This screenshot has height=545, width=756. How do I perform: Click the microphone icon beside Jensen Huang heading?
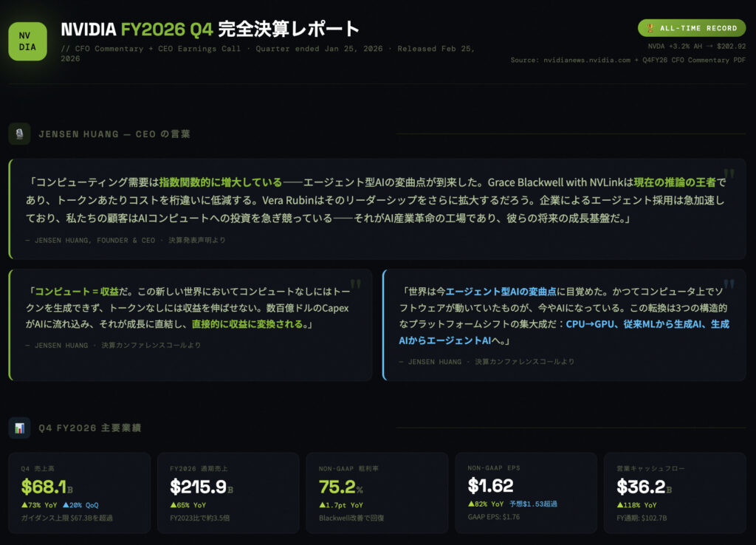click(19, 134)
